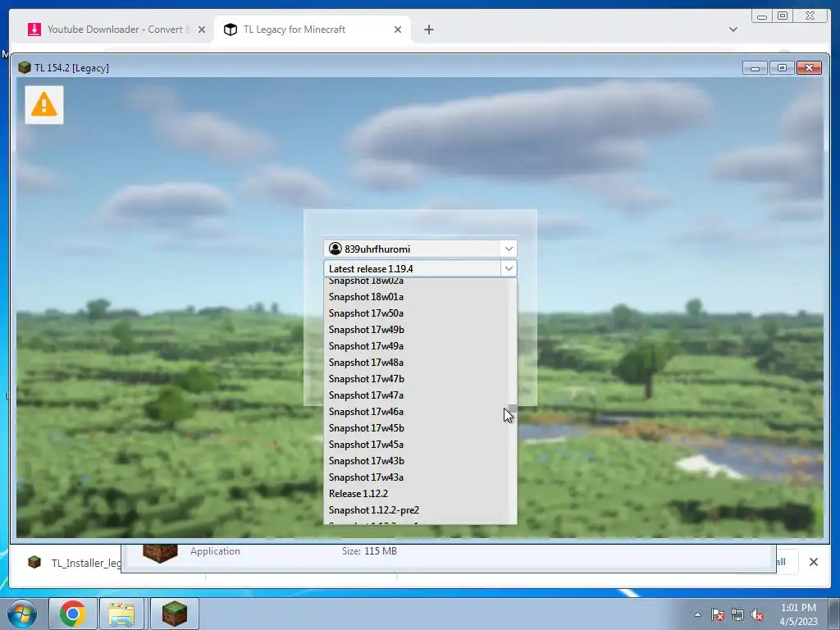Choose Snapshot 17w49a version
Screen dimensions: 840x630
pyautogui.click(x=415, y=346)
